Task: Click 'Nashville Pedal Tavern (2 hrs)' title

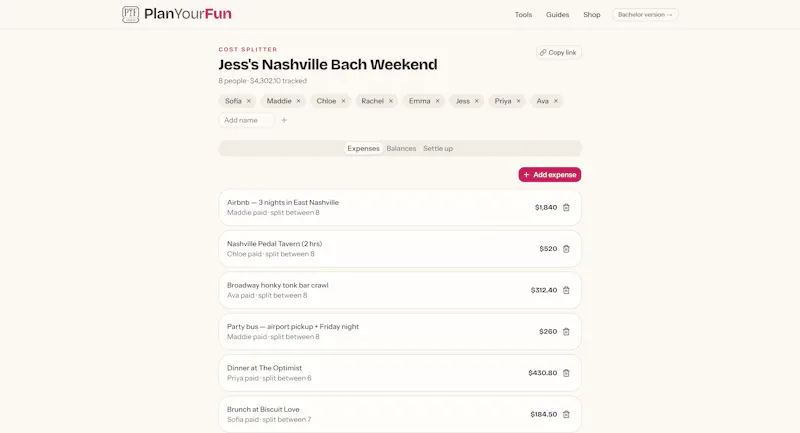Action: pyautogui.click(x=274, y=244)
